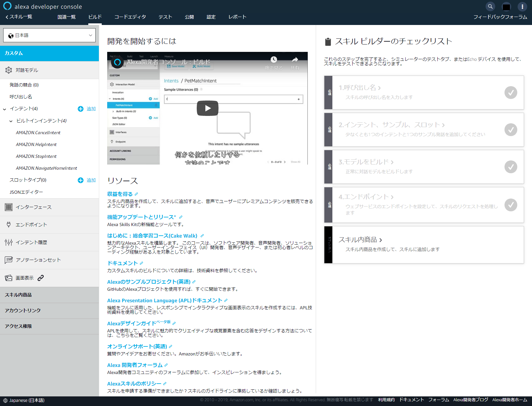This screenshot has width=532, height=406.
Task: Click the 画面表示 external link icon
Action: (40, 278)
